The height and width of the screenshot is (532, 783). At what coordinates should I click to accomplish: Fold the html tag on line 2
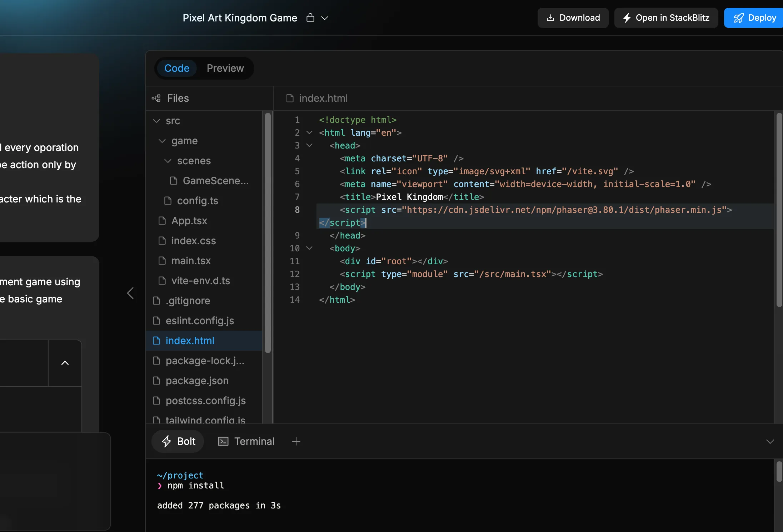click(x=309, y=132)
